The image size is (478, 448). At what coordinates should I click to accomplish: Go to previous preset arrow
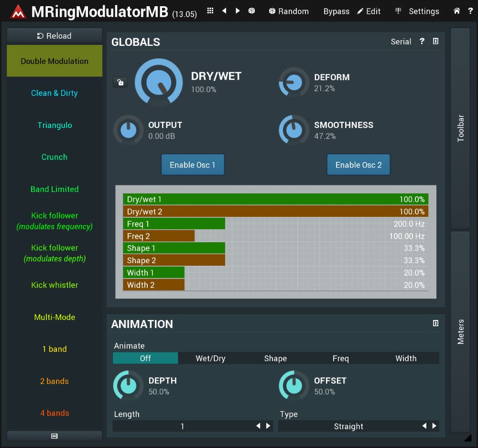pos(224,11)
